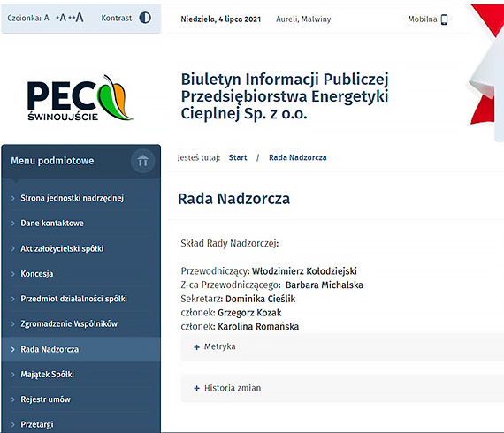Click the chevron beside Zgromadzenie Wspólników
This screenshot has height=433, width=504.
click(x=13, y=323)
